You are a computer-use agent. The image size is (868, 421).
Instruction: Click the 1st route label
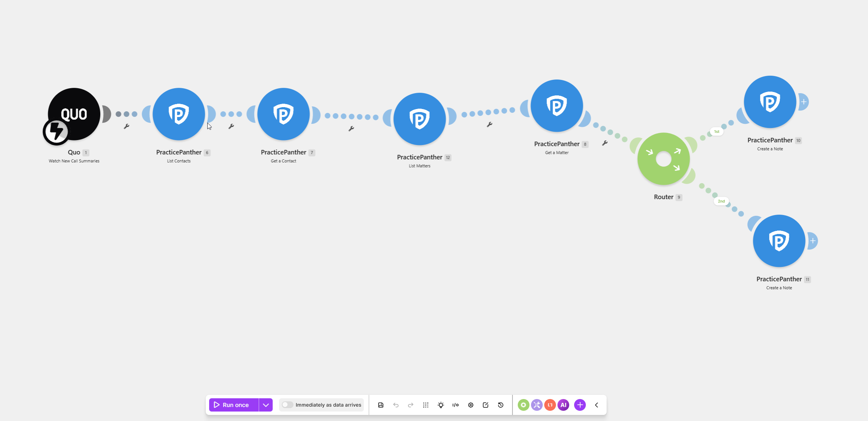717,131
